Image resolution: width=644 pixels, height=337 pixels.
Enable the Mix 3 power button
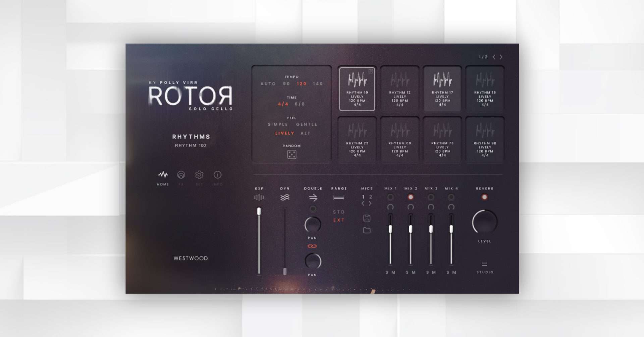pyautogui.click(x=431, y=197)
